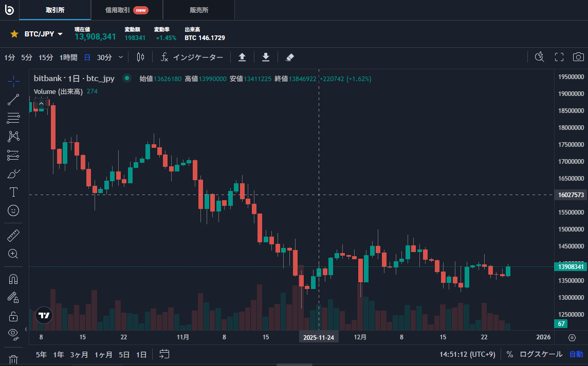Viewport: 588px width, 366px height.
Task: Switch to the 信用取引 tab
Action: (x=126, y=10)
